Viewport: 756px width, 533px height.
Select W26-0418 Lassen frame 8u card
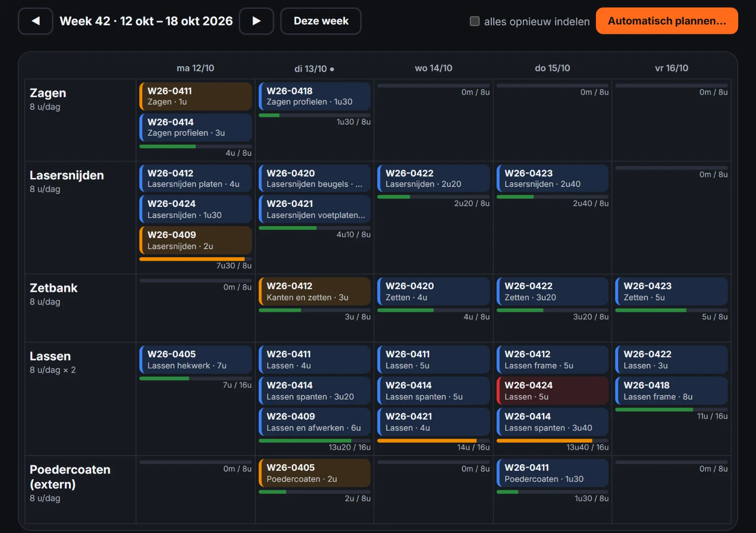[x=672, y=391]
